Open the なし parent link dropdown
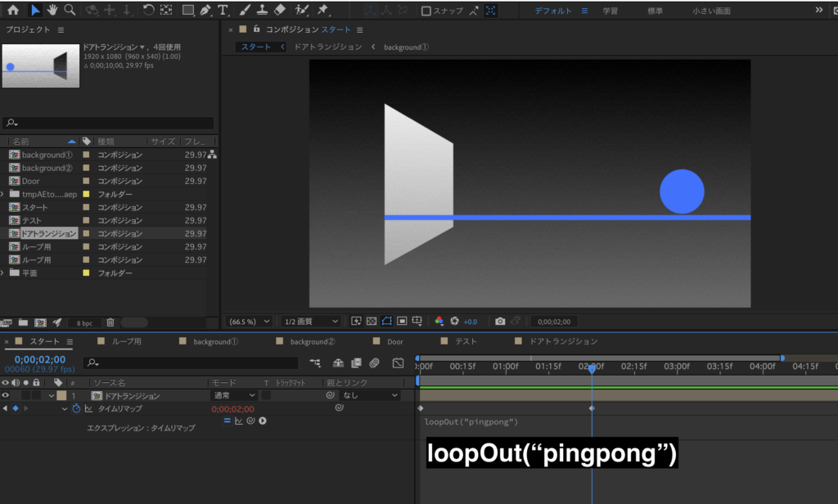This screenshot has height=504, width=838. [371, 396]
